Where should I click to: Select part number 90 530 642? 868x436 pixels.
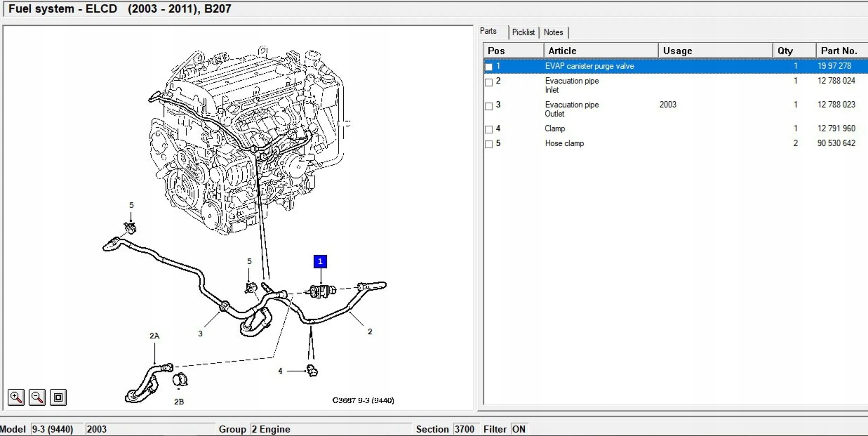pyautogui.click(x=836, y=143)
